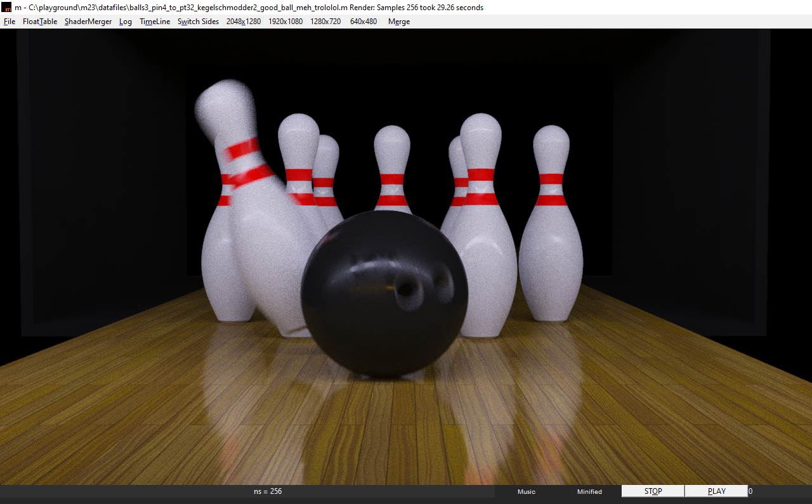Screen dimensions: 812x504
Task: Set resolution to 2048x1280
Action: click(244, 22)
